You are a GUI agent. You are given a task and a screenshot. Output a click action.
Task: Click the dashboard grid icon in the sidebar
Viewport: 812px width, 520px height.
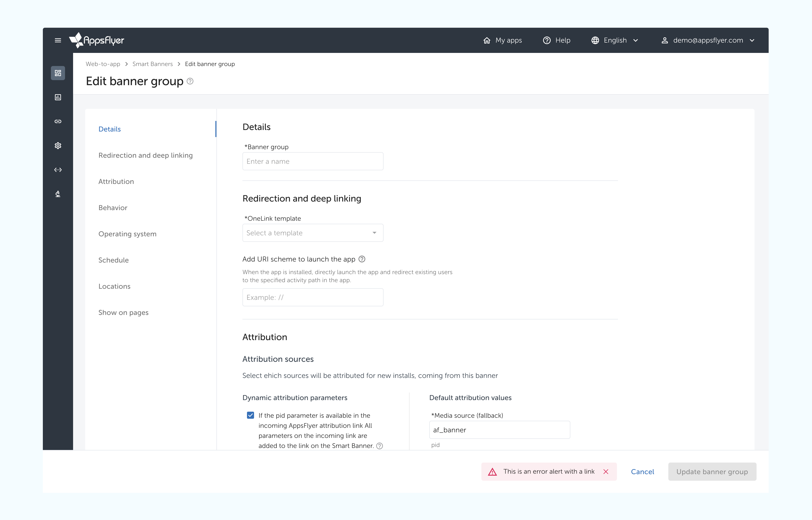pyautogui.click(x=58, y=73)
